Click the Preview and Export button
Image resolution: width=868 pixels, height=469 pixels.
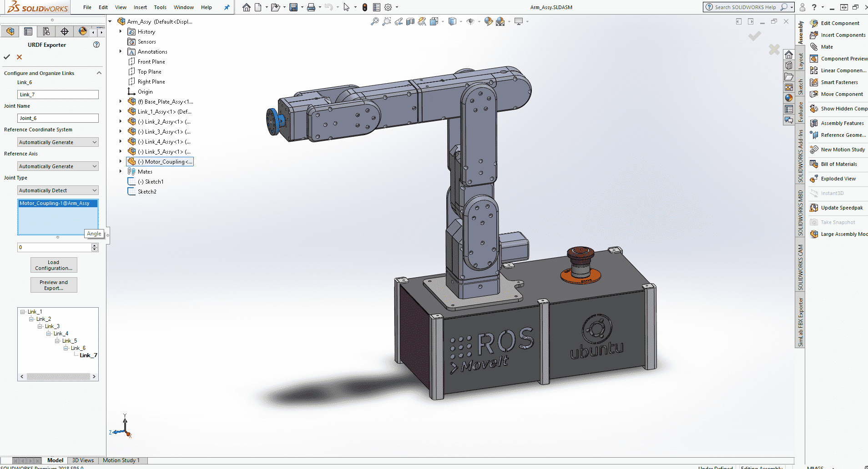coord(54,285)
